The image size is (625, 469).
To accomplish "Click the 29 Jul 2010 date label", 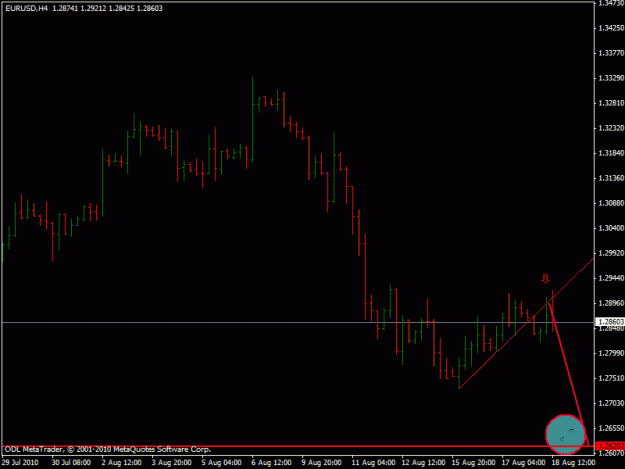I will click(20, 463).
